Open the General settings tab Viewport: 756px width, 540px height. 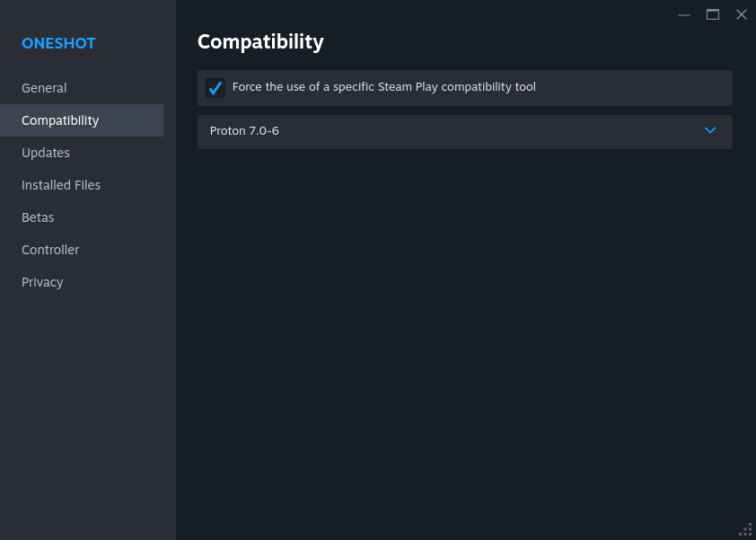(44, 88)
